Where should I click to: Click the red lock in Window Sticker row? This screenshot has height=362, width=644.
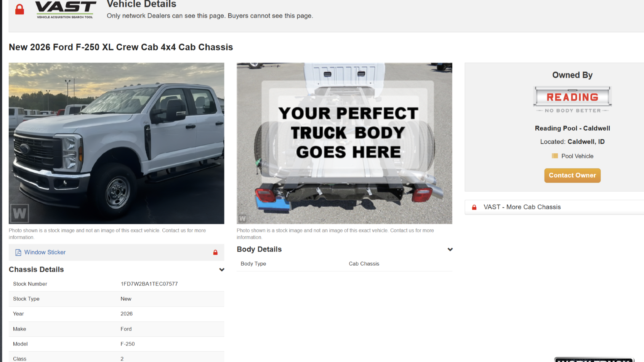pos(215,252)
